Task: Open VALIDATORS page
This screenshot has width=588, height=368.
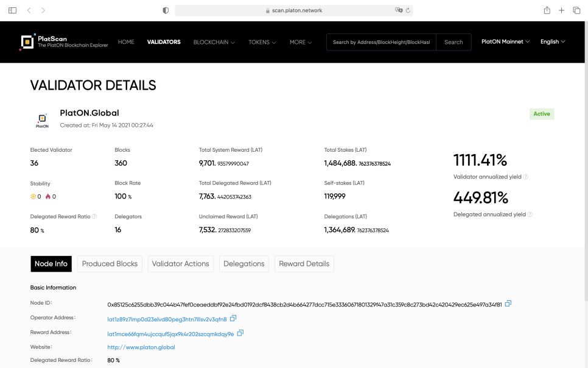Action: click(164, 42)
